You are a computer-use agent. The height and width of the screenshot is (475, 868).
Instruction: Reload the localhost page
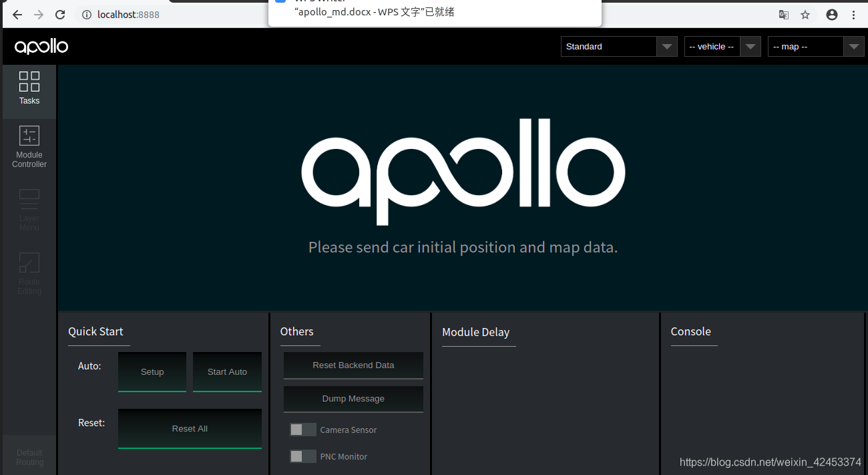[60, 14]
